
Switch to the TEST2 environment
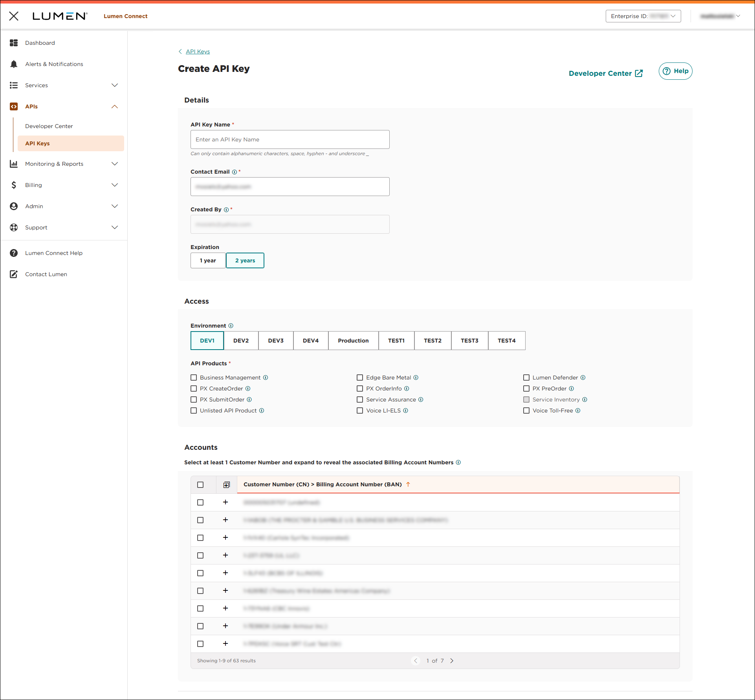(432, 341)
